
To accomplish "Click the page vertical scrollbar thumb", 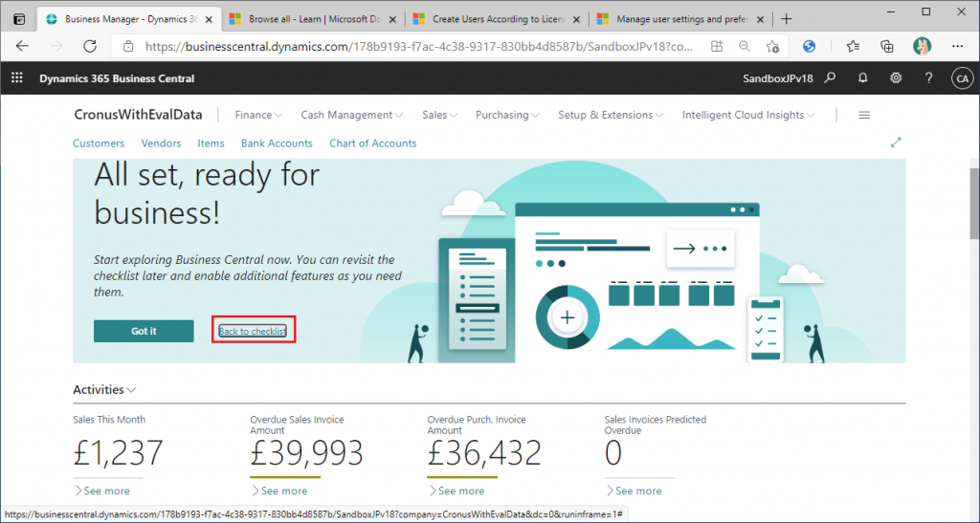I will click(974, 204).
